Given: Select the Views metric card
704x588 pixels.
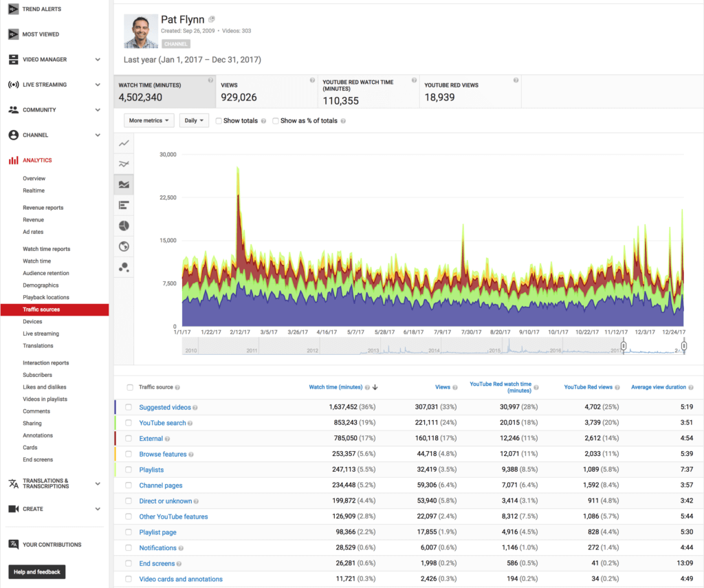Looking at the screenshot, I should pyautogui.click(x=267, y=91).
